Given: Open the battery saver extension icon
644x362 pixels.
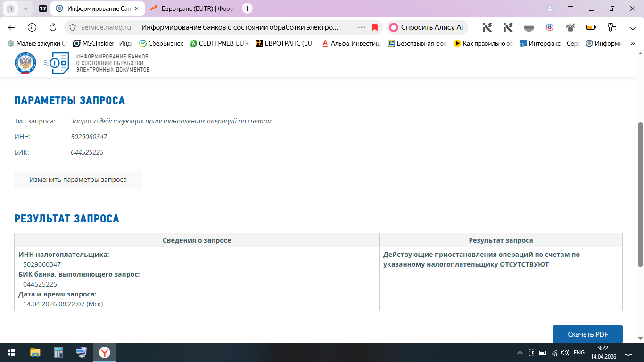Looking at the screenshot, I should tap(591, 27).
